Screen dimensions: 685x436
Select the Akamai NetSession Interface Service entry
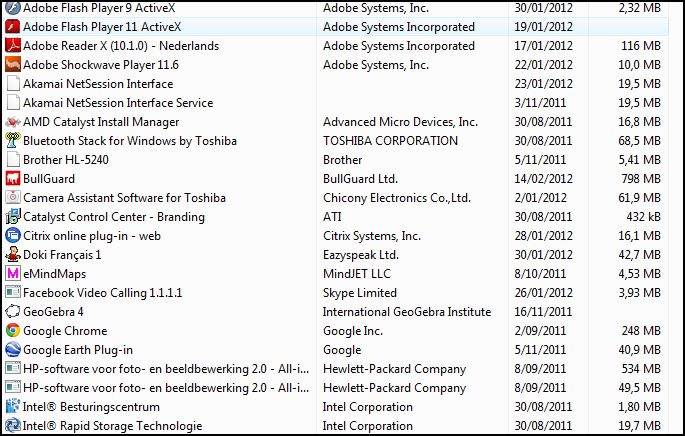118,103
